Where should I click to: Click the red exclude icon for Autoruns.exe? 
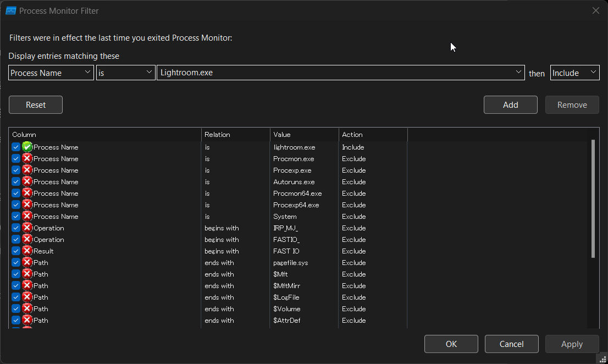point(27,182)
